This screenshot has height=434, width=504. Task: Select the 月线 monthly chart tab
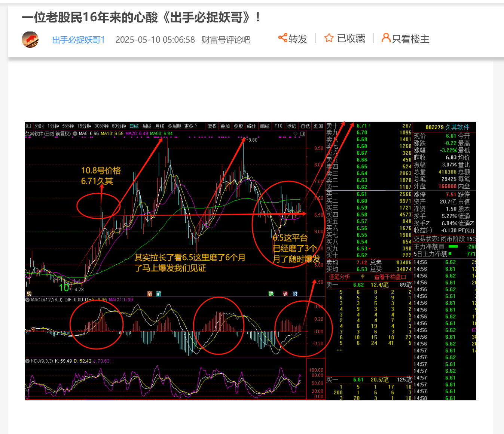[x=160, y=126]
